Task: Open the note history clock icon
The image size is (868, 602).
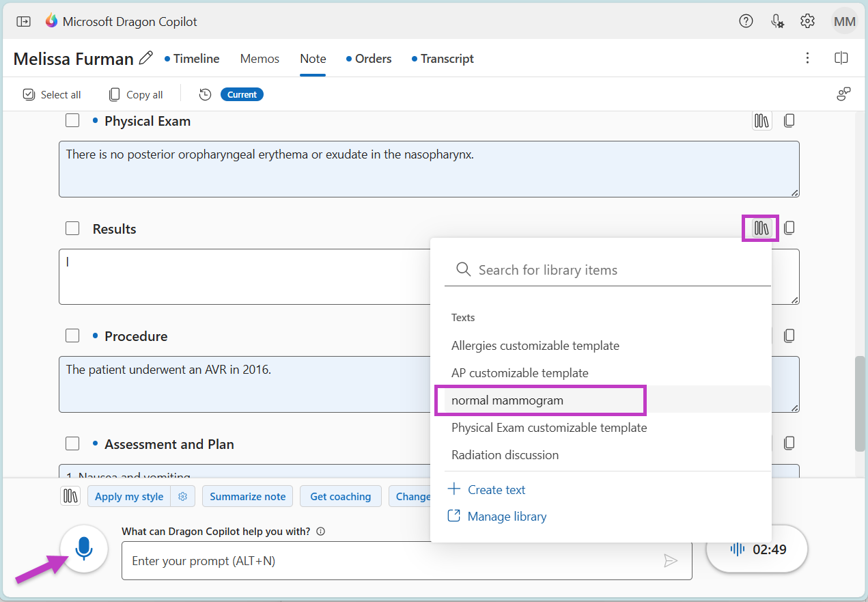Action: (x=205, y=94)
